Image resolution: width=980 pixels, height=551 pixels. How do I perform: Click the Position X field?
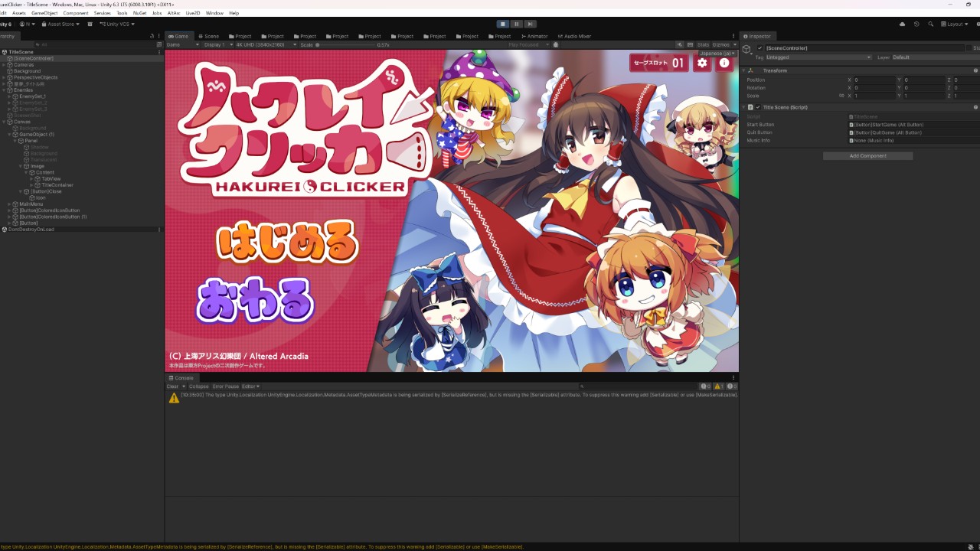(874, 80)
